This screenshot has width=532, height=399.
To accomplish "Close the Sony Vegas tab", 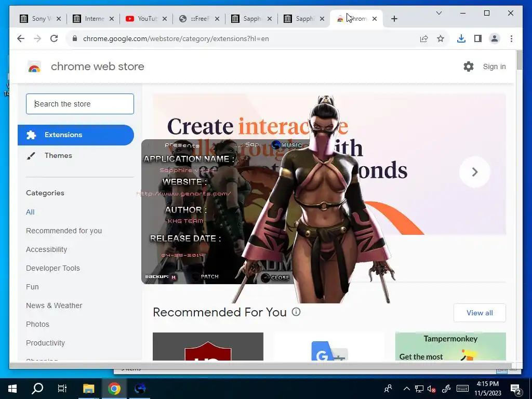I will click(59, 19).
